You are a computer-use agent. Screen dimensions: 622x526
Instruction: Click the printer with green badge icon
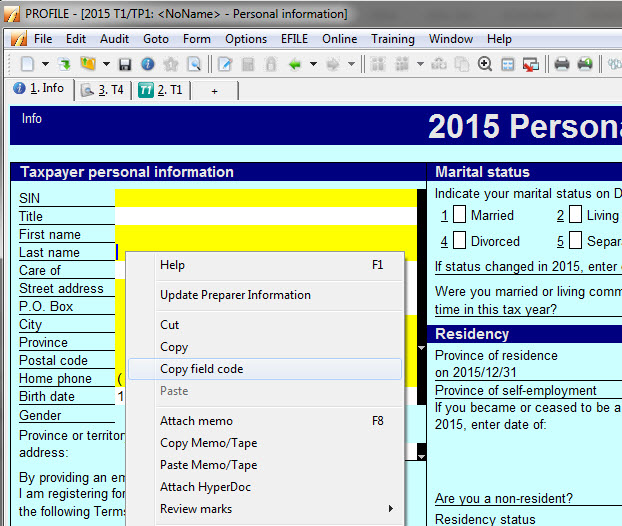click(x=585, y=64)
